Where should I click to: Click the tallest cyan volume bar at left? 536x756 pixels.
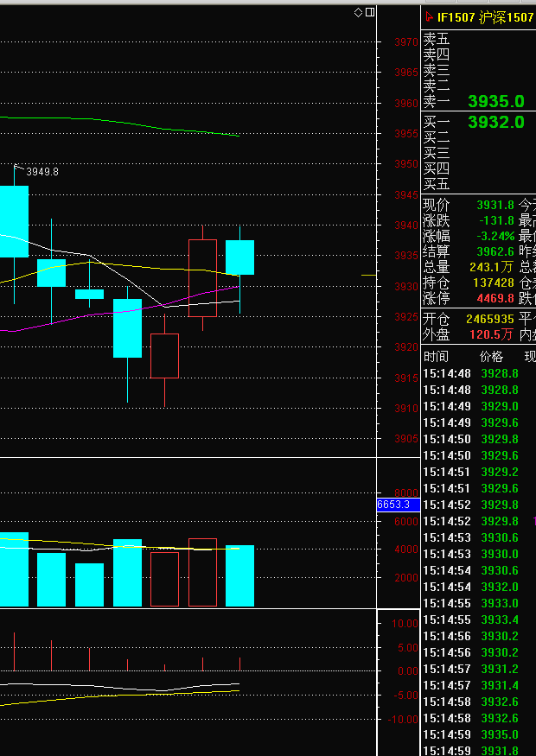click(14, 569)
